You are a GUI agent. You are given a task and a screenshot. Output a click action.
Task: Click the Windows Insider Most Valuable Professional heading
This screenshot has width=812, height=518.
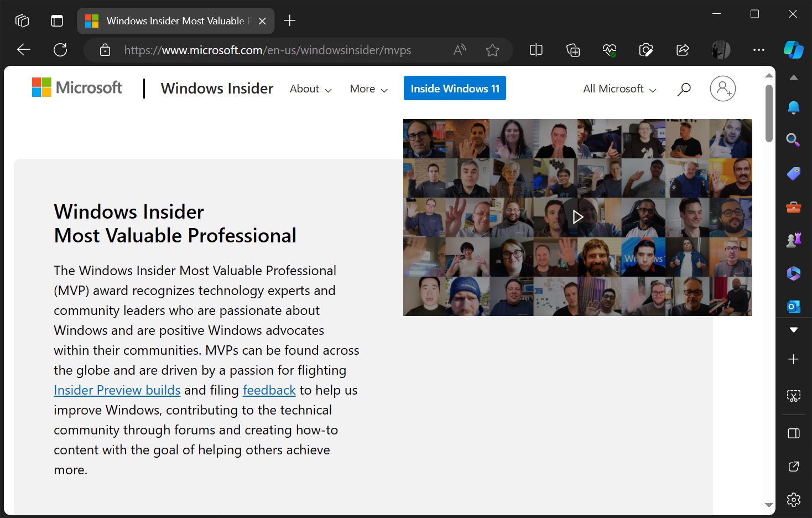(175, 224)
